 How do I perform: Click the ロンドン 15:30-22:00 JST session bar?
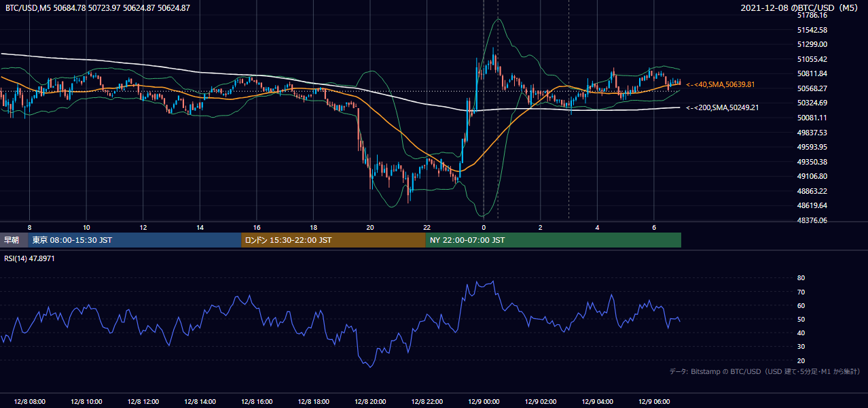pos(333,240)
